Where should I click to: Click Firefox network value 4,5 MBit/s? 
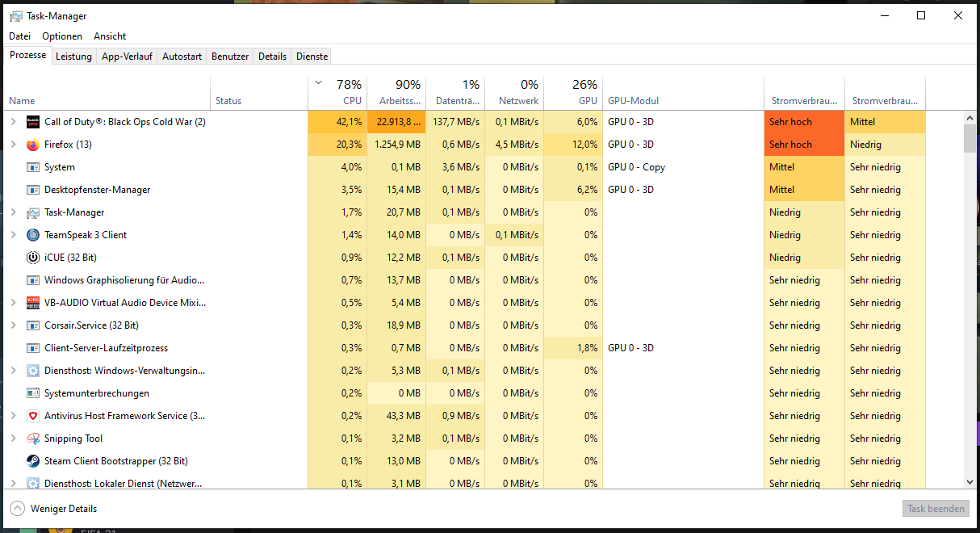coord(514,145)
